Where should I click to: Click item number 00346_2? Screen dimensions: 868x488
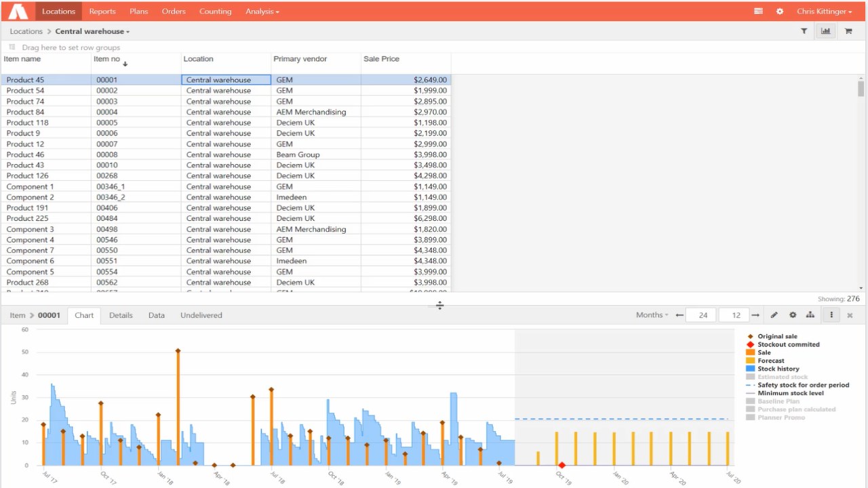point(111,197)
